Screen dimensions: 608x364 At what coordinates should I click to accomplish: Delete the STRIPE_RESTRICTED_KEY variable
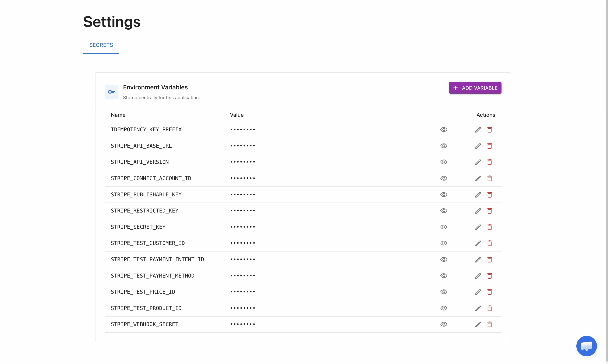[x=489, y=211]
